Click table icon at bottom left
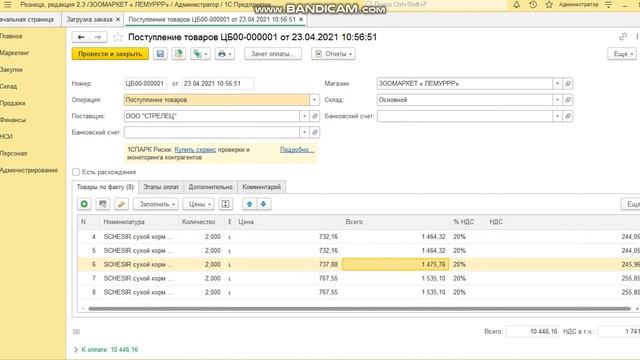640x360 pixels. pos(76,332)
